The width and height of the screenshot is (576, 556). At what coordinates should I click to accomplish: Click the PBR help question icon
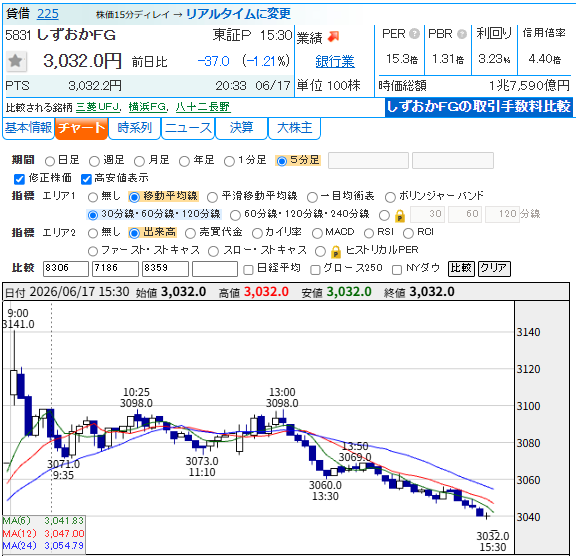pyautogui.click(x=462, y=34)
